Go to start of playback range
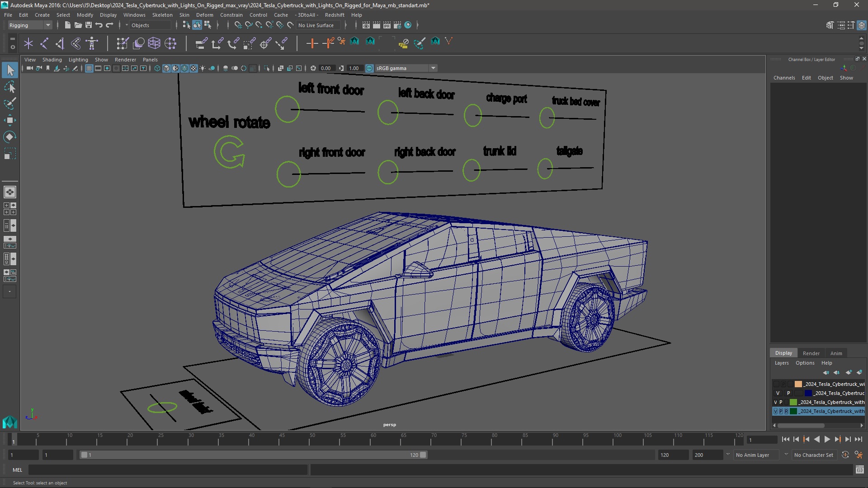The width and height of the screenshot is (868, 488). click(x=785, y=439)
